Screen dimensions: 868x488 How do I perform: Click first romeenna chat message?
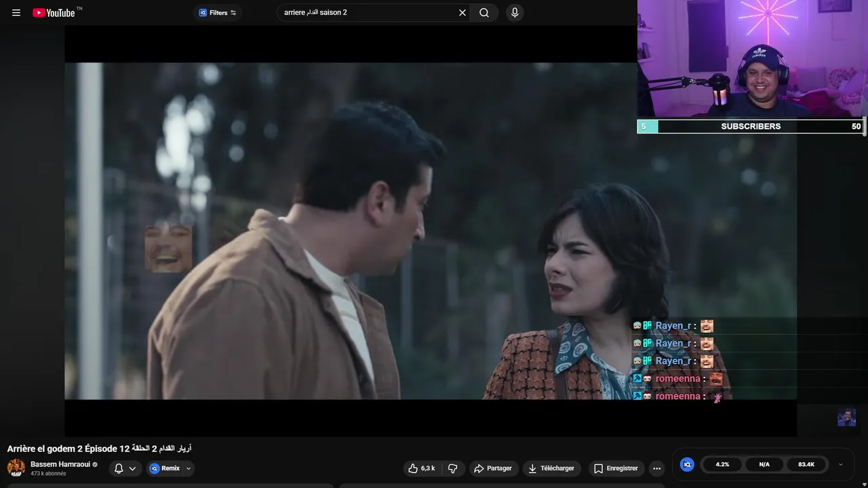678,379
